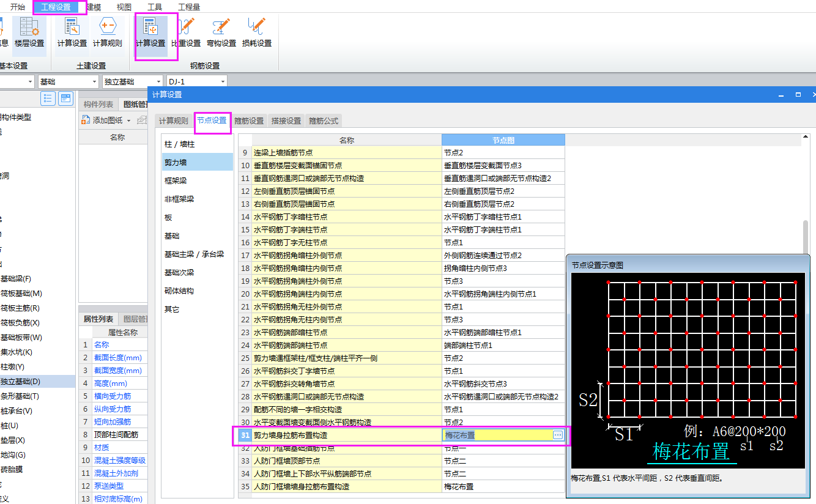This screenshot has width=816, height=504.
Task: Click 计算设置 in the 土建设置 group
Action: [72, 32]
